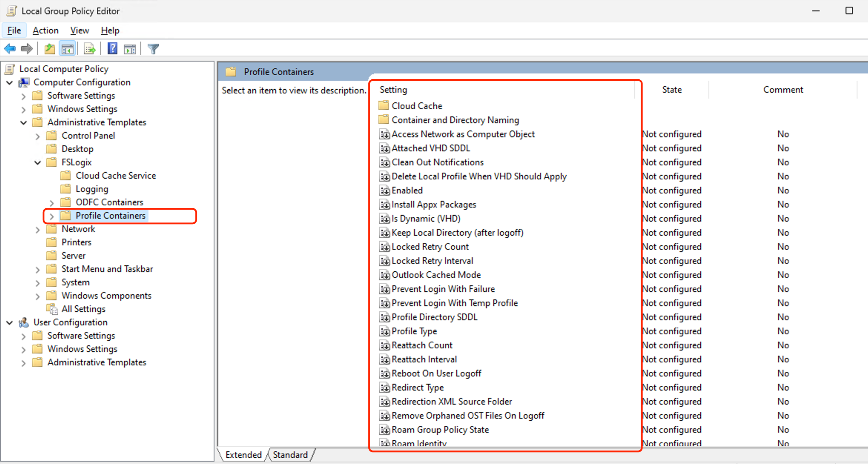Click the policy icon beside Profile Type
Image resolution: width=868 pixels, height=464 pixels.
click(385, 331)
